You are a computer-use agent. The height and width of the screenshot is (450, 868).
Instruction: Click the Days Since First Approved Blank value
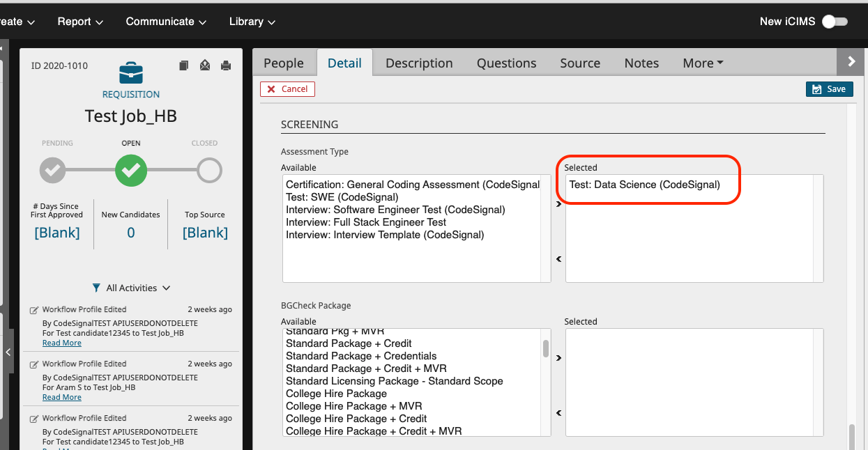click(x=57, y=233)
